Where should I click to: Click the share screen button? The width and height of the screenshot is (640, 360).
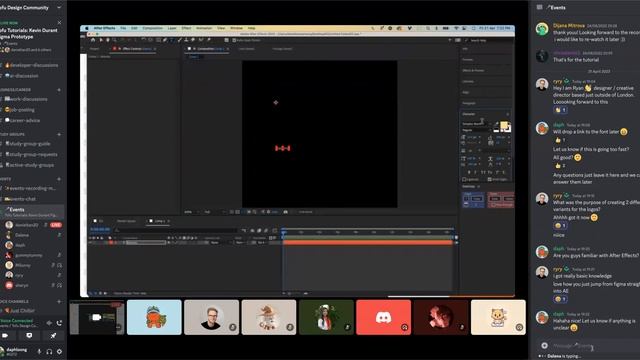pos(29,336)
